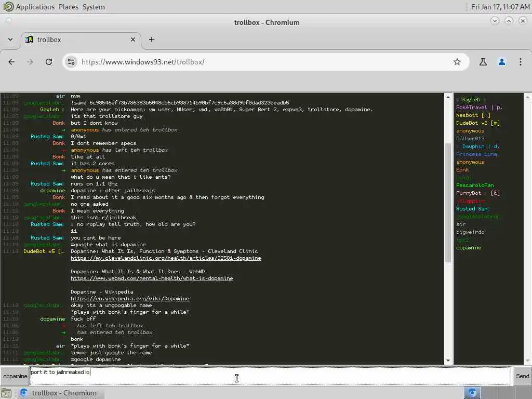The width and height of the screenshot is (532, 399).
Task: Bookmark this page with the star icon
Action: tap(457, 62)
